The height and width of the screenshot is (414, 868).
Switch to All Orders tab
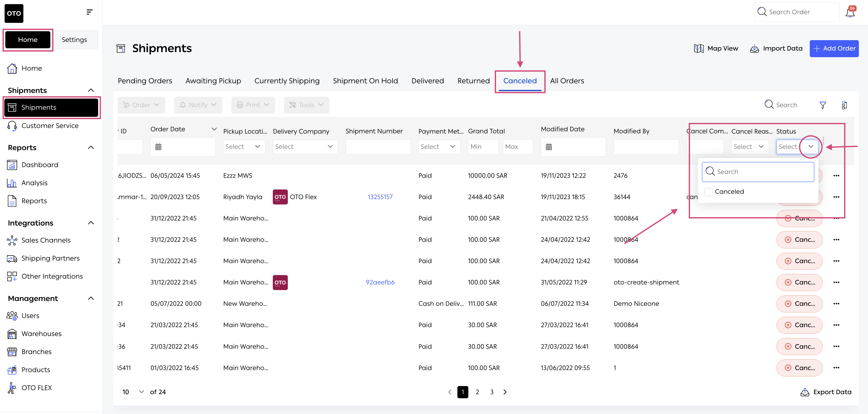(567, 81)
